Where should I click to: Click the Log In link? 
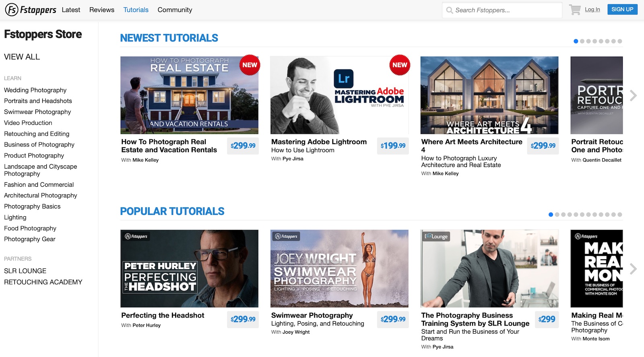click(592, 9)
